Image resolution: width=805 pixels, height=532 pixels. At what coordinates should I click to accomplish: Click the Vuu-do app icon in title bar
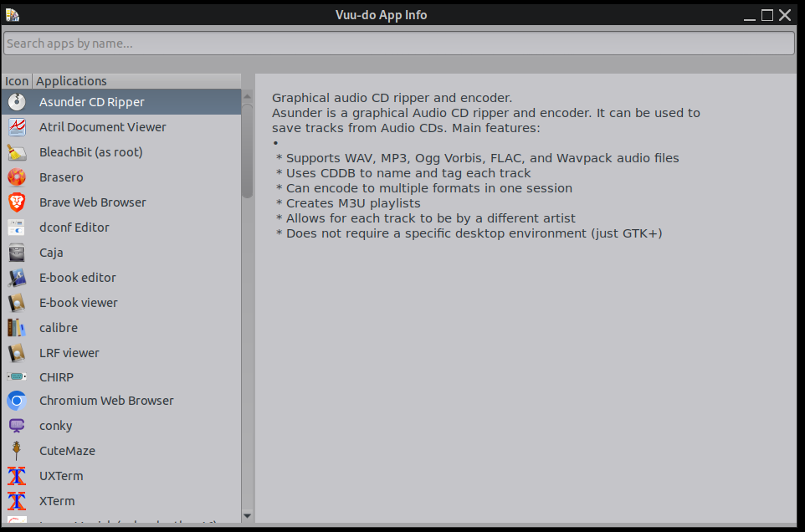pyautogui.click(x=13, y=15)
